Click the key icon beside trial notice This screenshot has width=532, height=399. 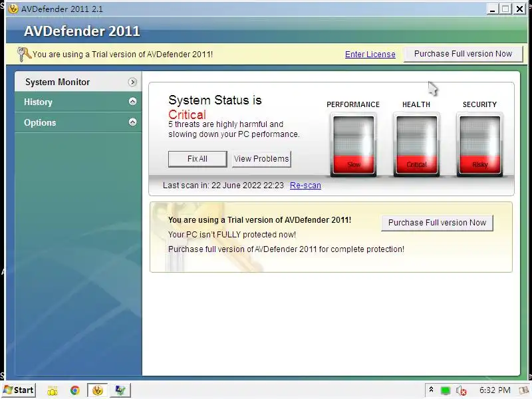[x=24, y=54]
